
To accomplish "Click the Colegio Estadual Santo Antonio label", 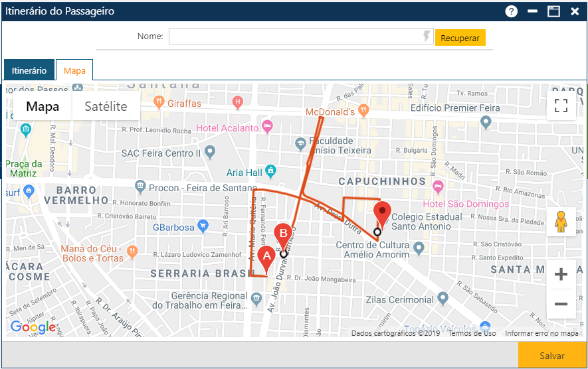I will click(x=427, y=222).
